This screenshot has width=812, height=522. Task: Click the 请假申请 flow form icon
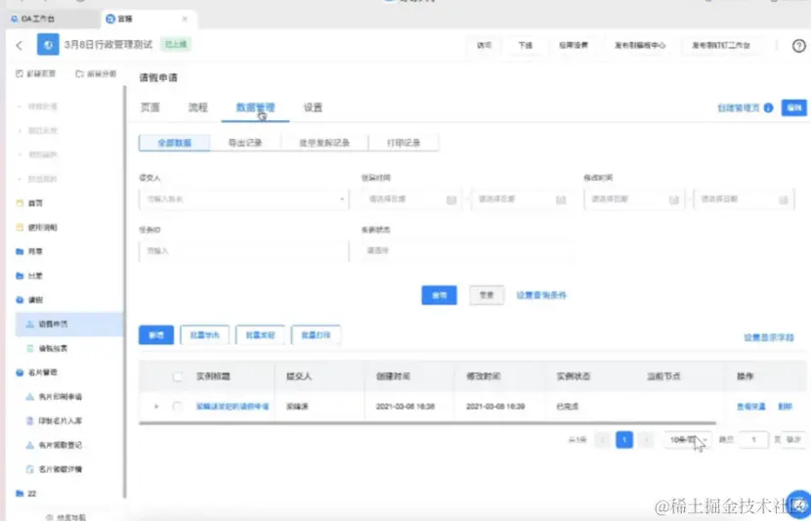point(30,325)
